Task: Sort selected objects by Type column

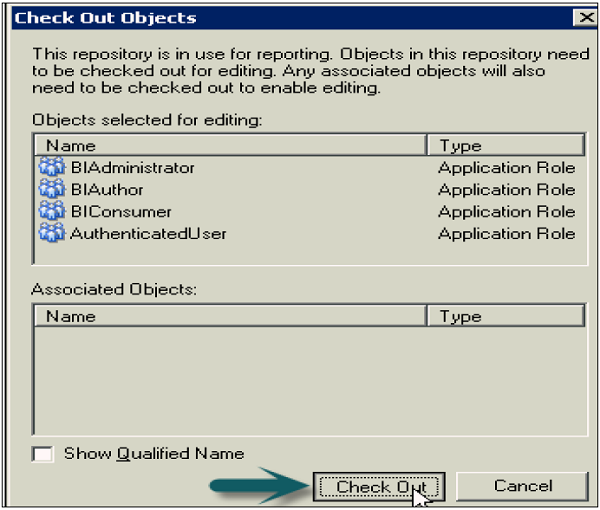Action: 506,145
